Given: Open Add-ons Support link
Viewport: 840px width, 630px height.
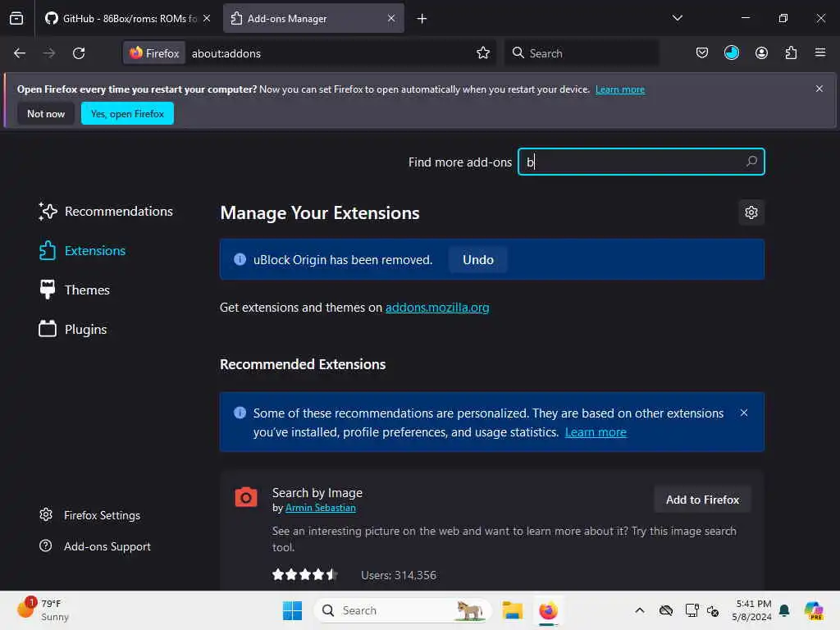Looking at the screenshot, I should [x=95, y=546].
